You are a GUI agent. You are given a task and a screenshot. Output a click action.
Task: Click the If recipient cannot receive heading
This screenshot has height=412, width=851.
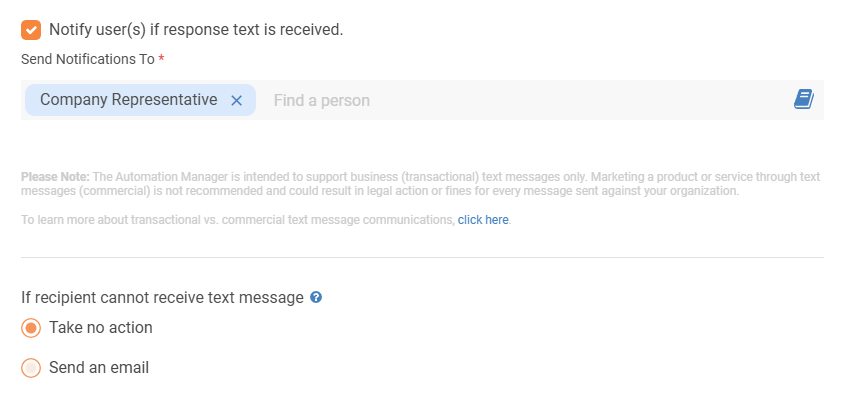pos(162,297)
